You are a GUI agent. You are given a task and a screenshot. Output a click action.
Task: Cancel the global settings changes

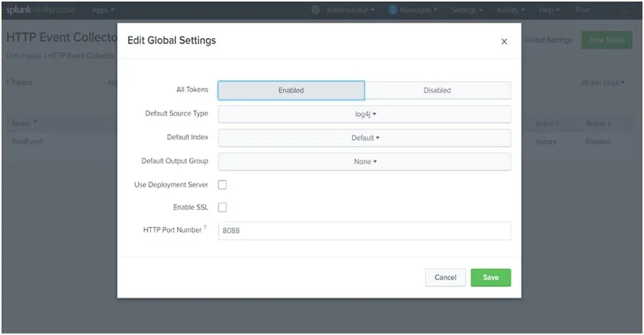tap(445, 278)
